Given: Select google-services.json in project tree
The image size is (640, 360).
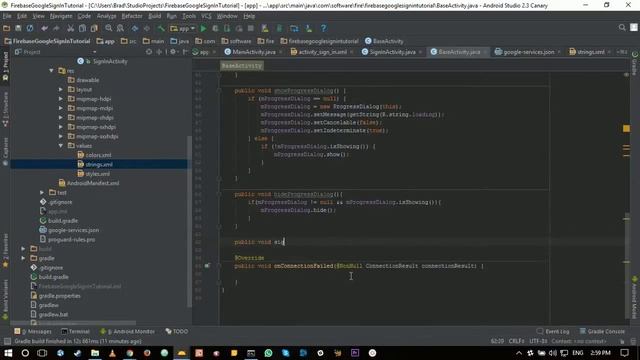Looking at the screenshot, I should (x=73, y=230).
